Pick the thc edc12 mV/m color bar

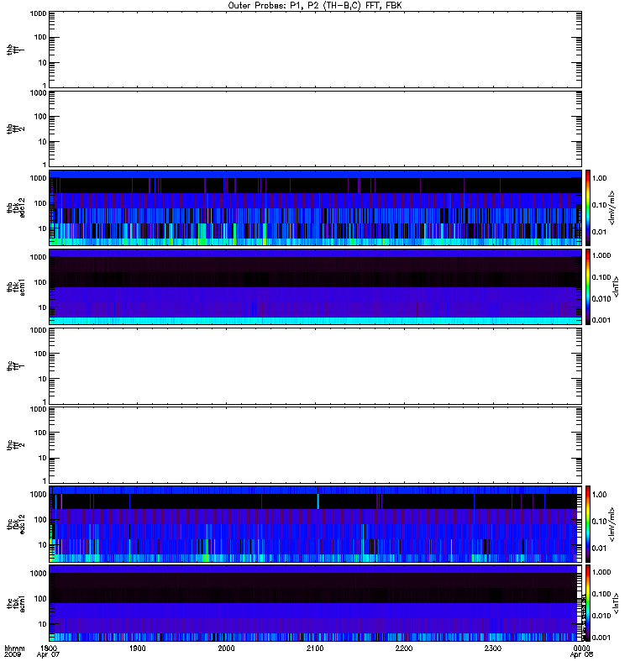tap(588, 524)
